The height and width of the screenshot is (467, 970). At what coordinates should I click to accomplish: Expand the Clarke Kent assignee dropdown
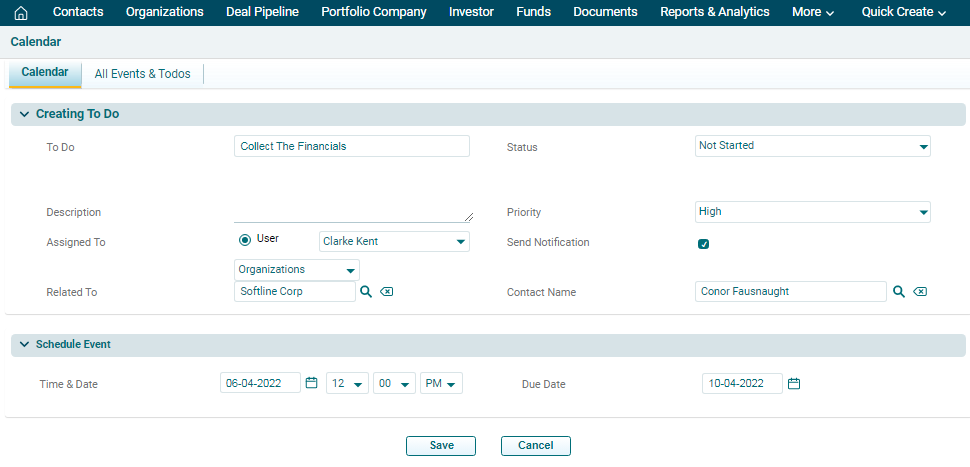click(x=394, y=241)
